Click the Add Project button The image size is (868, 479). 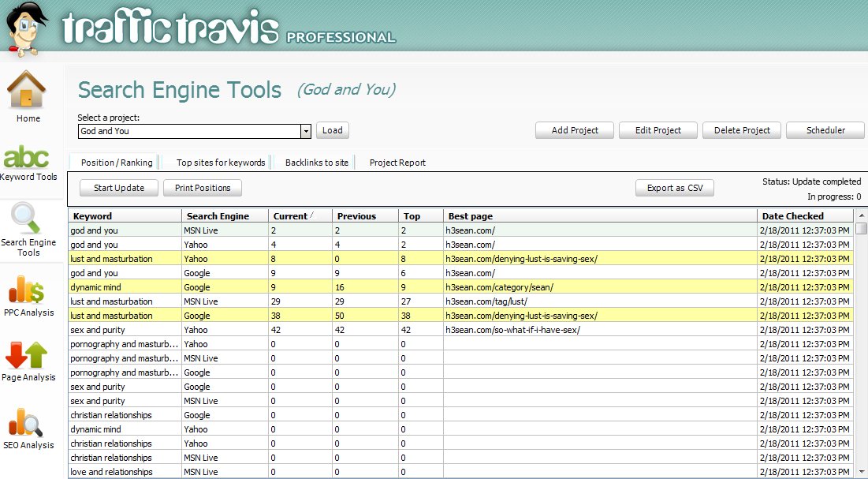point(575,130)
